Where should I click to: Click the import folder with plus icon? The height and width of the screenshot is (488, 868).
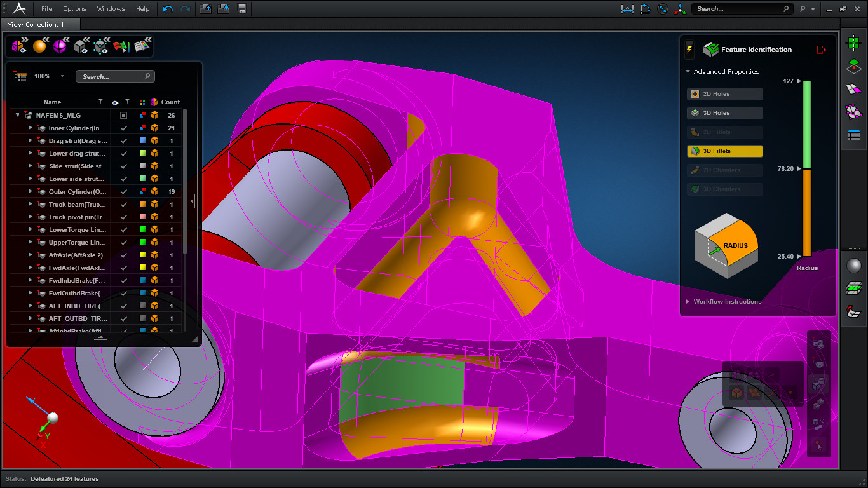205,9
